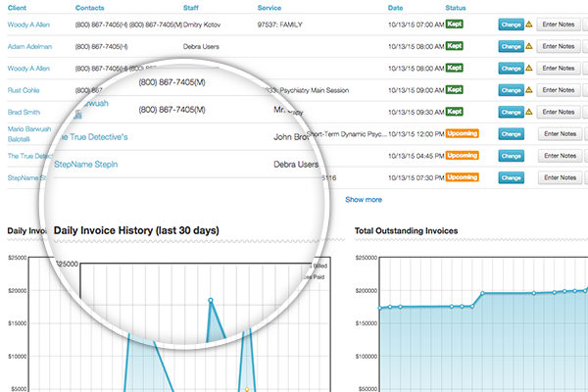Click Change for the 07:30 PM upcoming appointment
This screenshot has width=588, height=392.
(512, 177)
